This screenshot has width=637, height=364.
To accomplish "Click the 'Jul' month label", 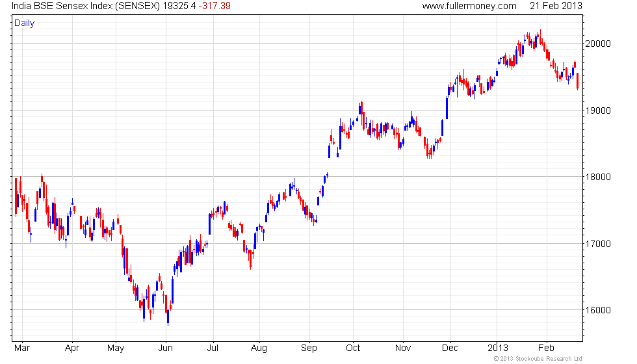I will (213, 348).
